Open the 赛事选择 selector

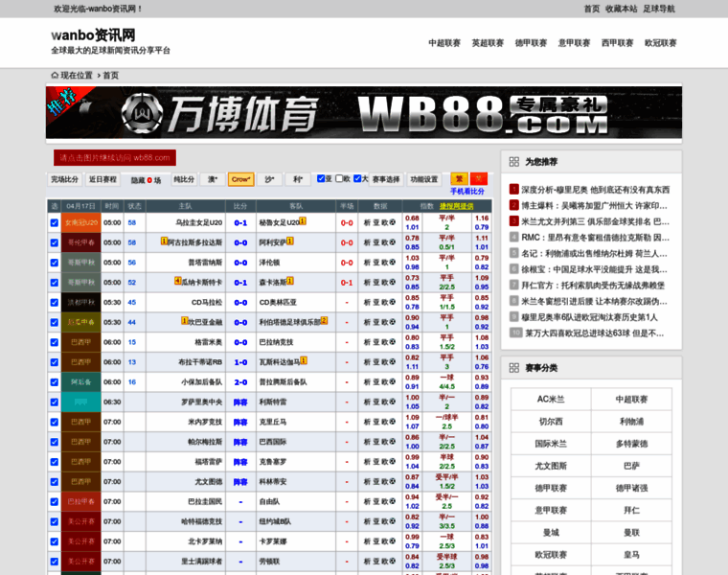(x=386, y=179)
